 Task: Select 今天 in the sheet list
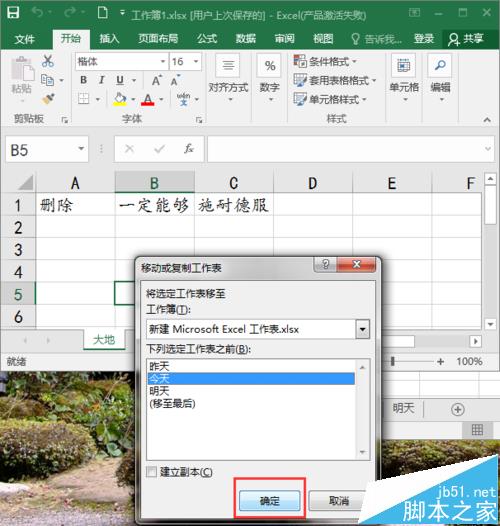click(x=251, y=378)
